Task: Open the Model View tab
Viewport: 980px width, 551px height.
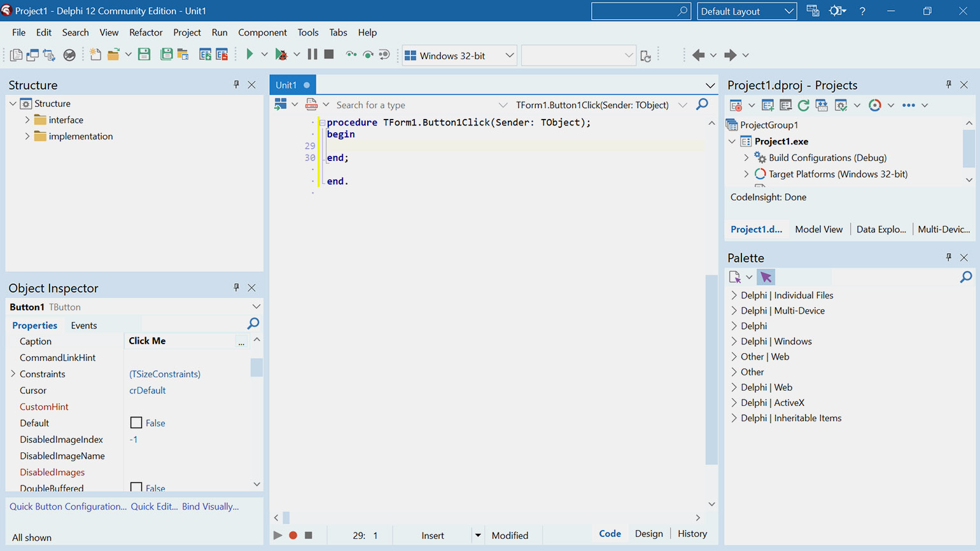Action: (819, 229)
